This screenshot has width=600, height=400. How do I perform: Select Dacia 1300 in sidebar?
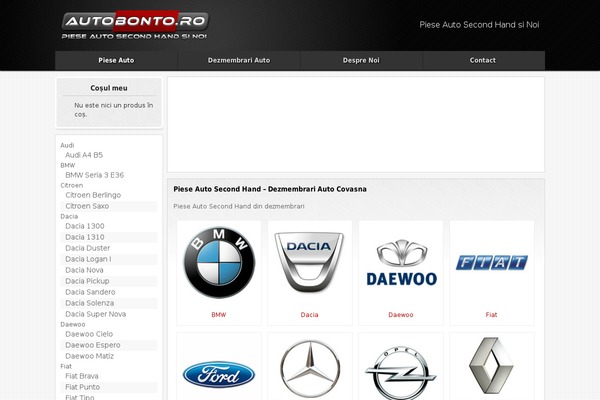pos(85,226)
